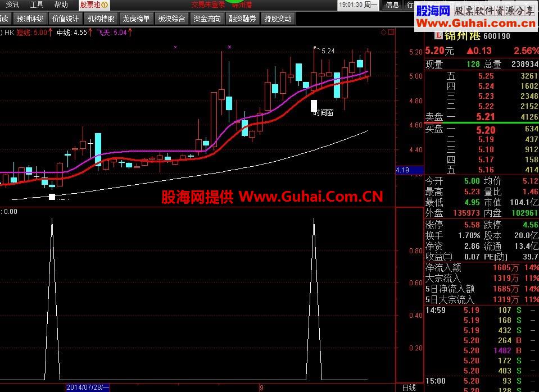Click the 最高 value 5.23
Image resolution: width=539 pixels, height=392 pixels.
tap(472, 192)
